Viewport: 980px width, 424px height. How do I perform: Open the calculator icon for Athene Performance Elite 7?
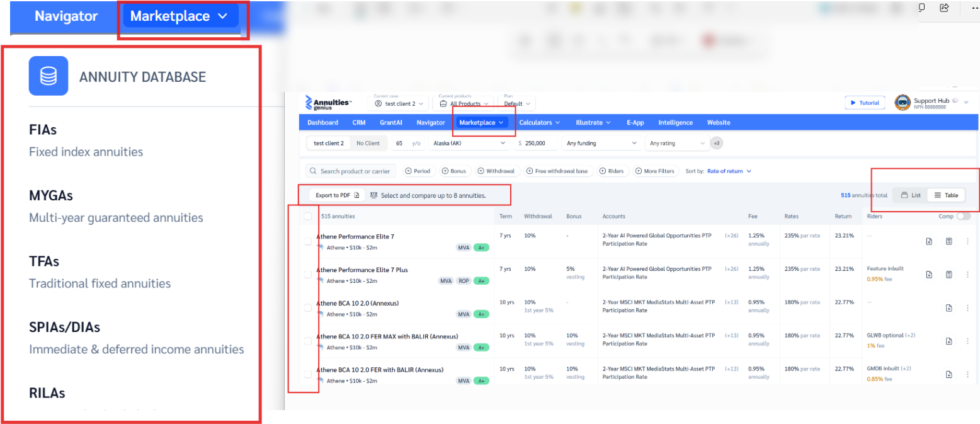click(x=949, y=241)
